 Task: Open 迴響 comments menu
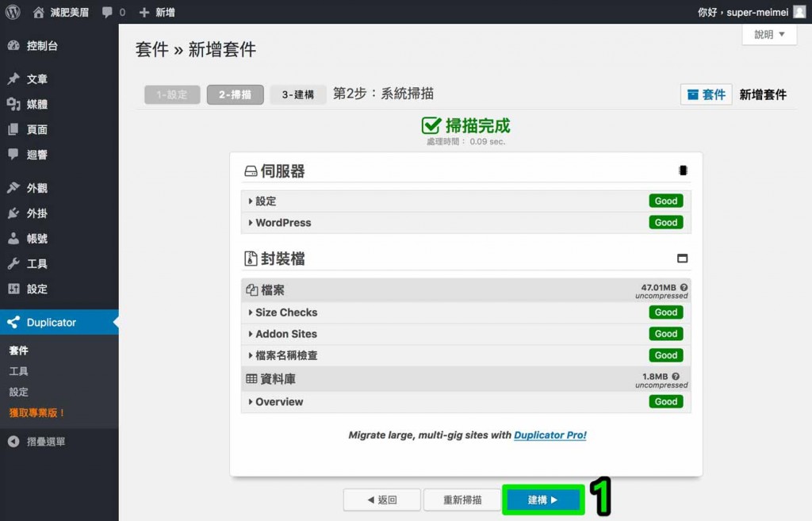[59, 155]
